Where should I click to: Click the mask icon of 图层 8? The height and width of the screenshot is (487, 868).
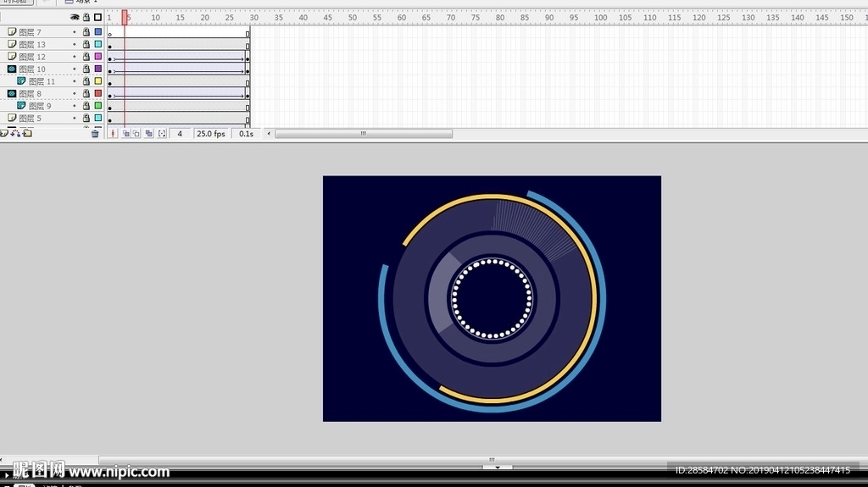click(x=12, y=93)
